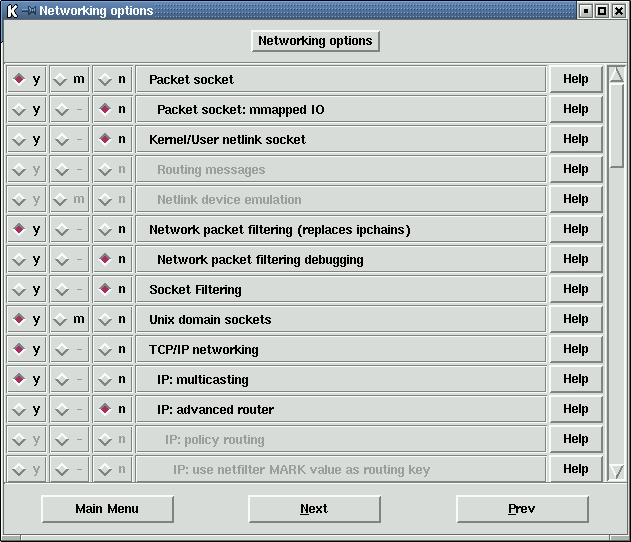Enable Socket Filtering by choosing y
The height and width of the screenshot is (542, 631).
coord(26,289)
